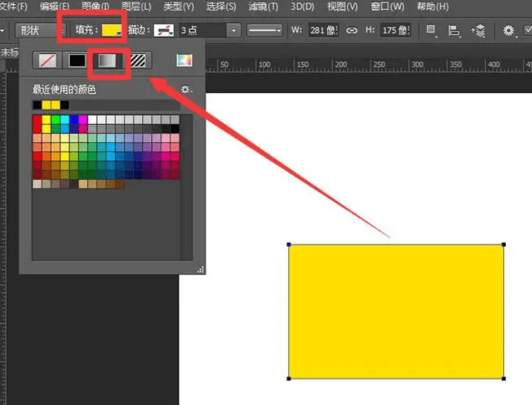Viewport: 532px width, 405px height.
Task: Click the swatch panel vertical scrollbar
Action: click(x=187, y=187)
